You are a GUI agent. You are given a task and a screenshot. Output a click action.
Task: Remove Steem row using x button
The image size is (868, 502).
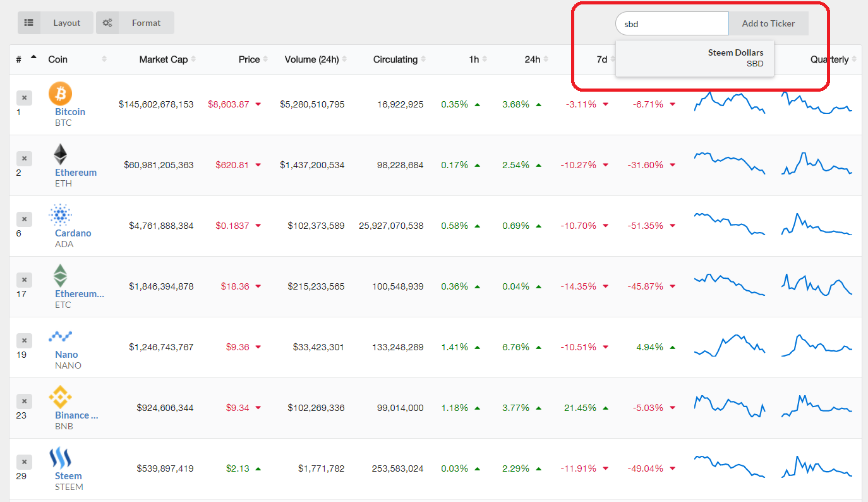point(24,462)
